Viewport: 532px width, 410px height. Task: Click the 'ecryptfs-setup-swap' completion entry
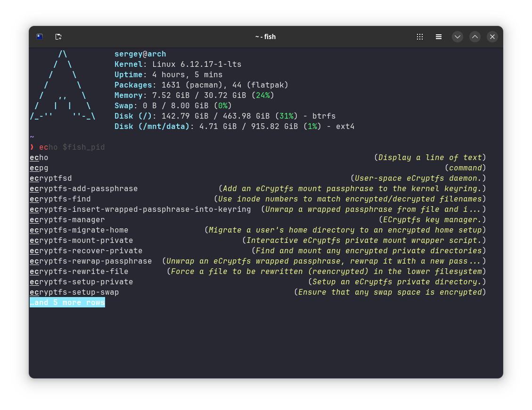point(74,292)
